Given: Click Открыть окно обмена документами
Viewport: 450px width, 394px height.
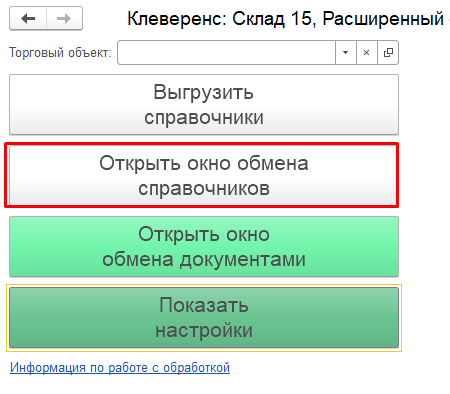Looking at the screenshot, I should click(204, 247).
